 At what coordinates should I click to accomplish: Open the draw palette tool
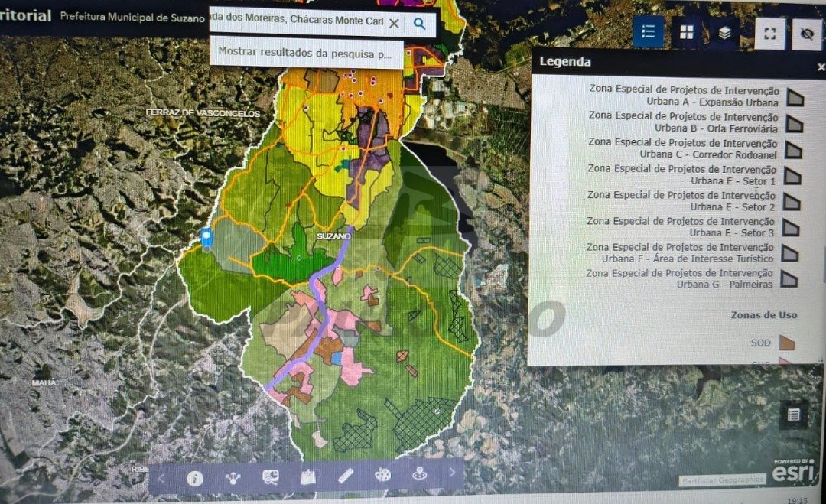click(382, 476)
